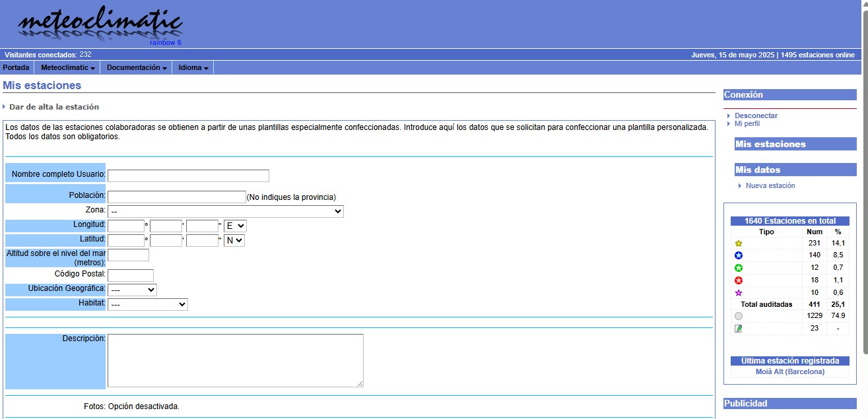Click the gray circle unaudited stations icon
Image resolution: width=868 pixels, height=419 pixels.
tap(739, 316)
